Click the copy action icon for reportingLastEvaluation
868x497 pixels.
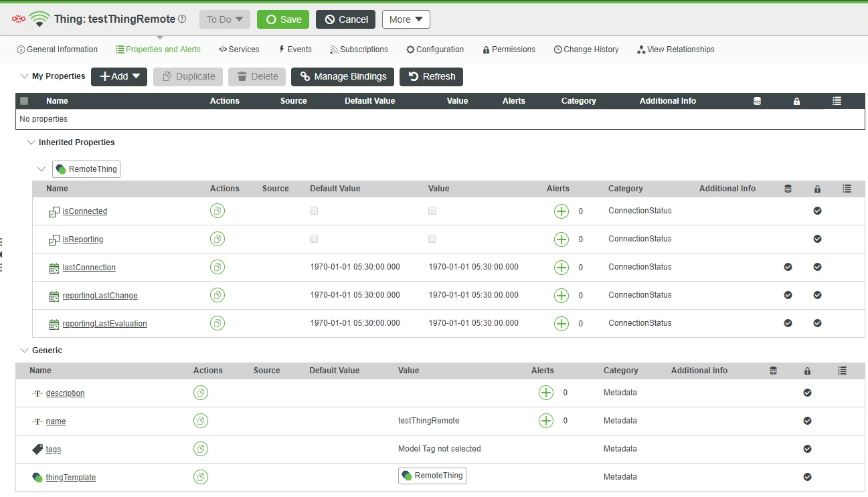[x=218, y=323]
